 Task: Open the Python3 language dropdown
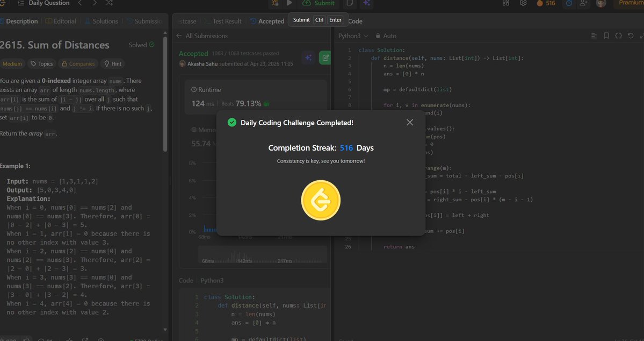[x=353, y=36]
